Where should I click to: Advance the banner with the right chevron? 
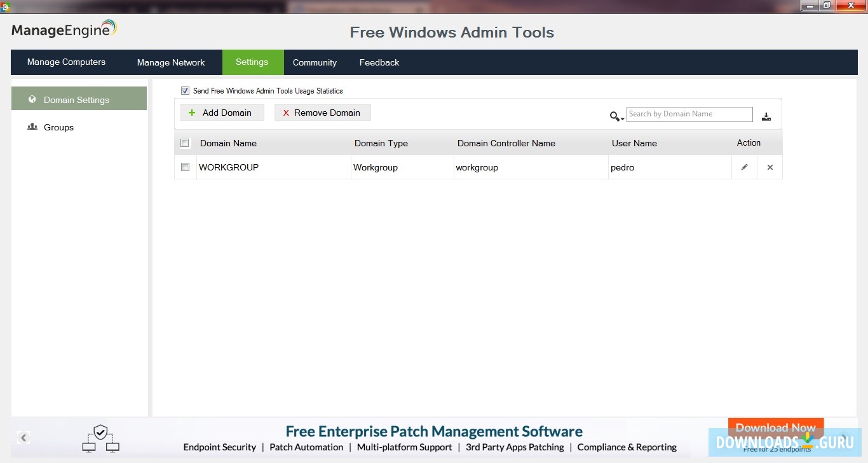(844, 438)
